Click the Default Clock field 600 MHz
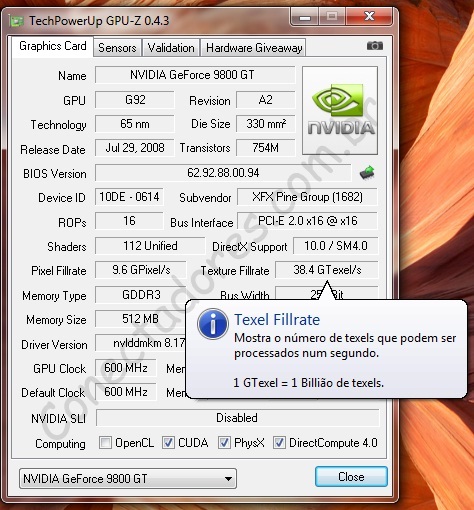The width and height of the screenshot is (474, 510). point(126,392)
